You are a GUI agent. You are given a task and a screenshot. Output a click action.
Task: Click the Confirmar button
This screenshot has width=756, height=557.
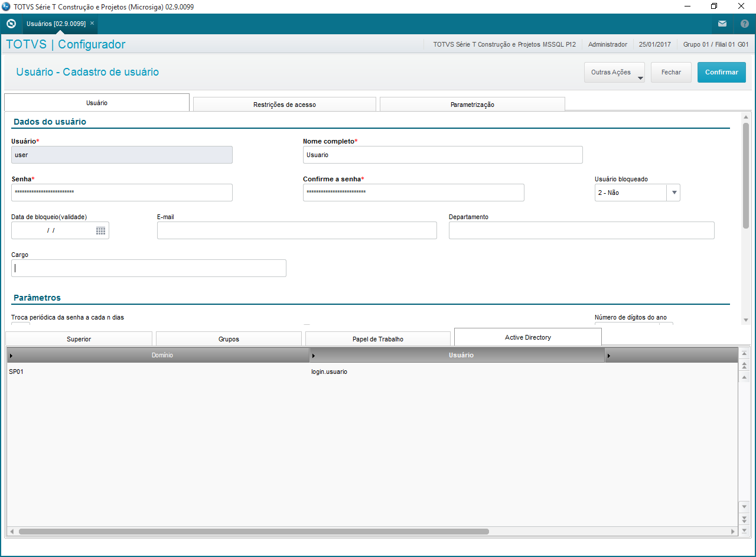point(722,73)
